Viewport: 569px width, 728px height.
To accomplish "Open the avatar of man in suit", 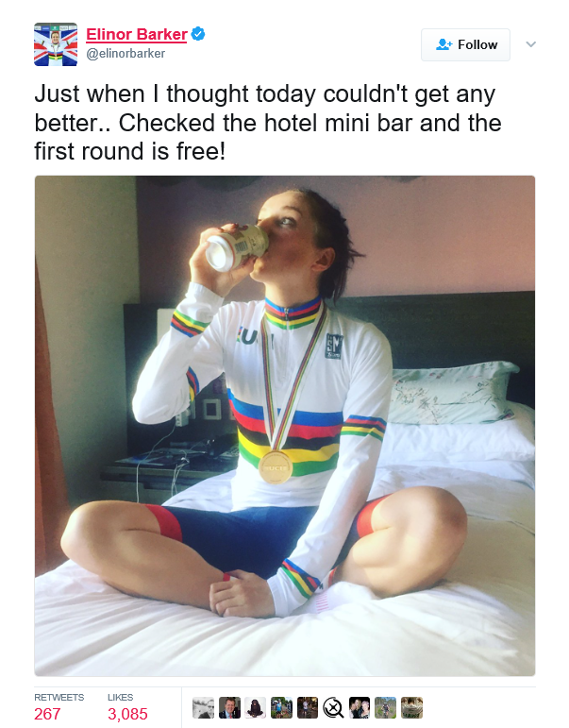I will 229,707.
